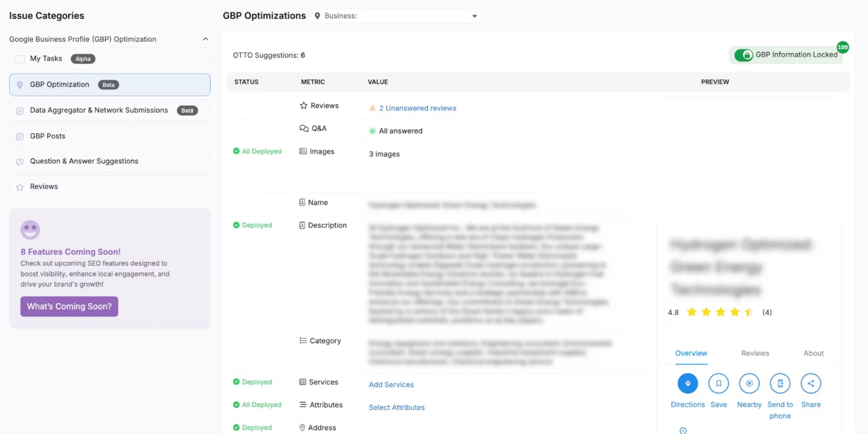Open the Nearby icon in preview panel
The height and width of the screenshot is (434, 868).
(x=749, y=383)
